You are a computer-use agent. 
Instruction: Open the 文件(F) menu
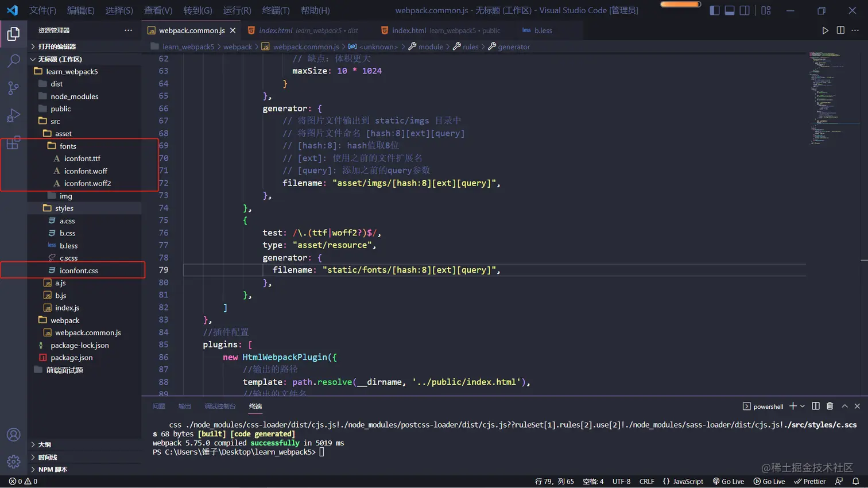click(43, 10)
